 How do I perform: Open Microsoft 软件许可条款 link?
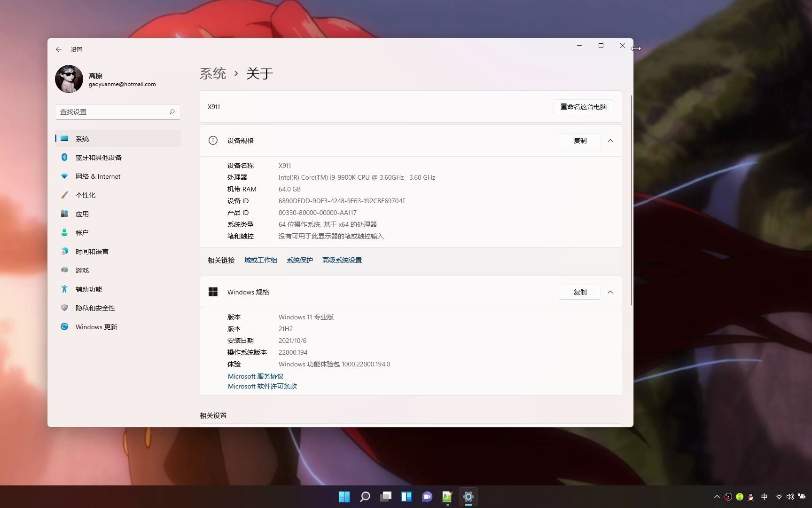tap(262, 386)
